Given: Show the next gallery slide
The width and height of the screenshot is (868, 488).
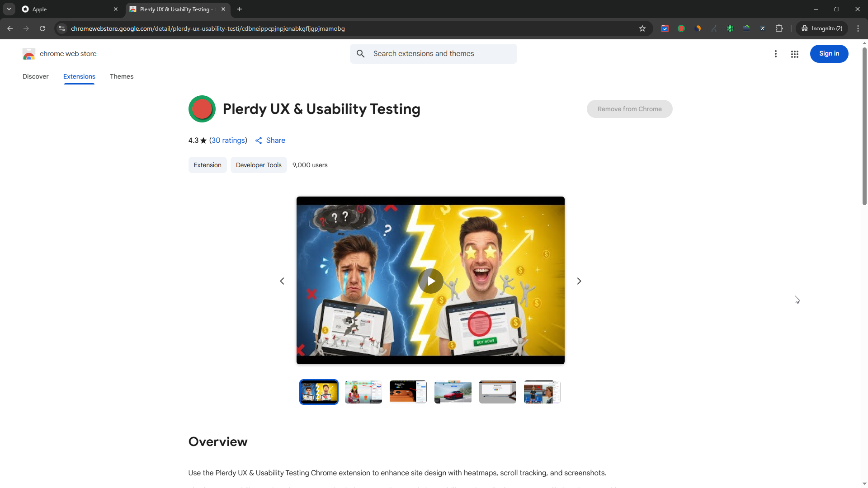Looking at the screenshot, I should click(x=579, y=281).
